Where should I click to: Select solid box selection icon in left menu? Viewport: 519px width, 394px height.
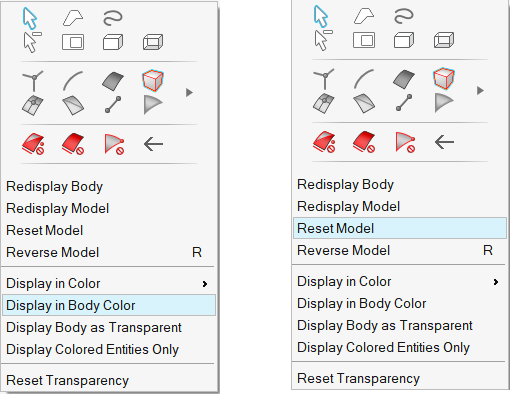[113, 42]
